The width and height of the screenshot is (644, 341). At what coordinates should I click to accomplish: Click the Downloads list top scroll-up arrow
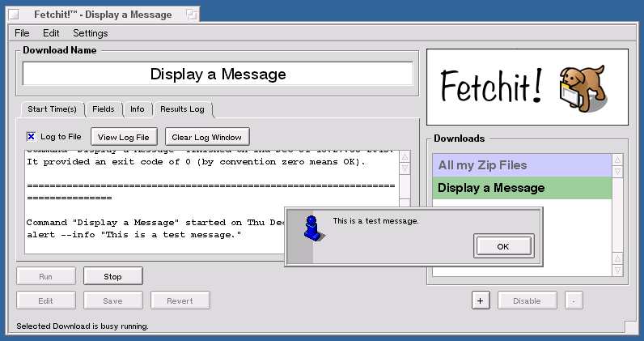click(618, 160)
